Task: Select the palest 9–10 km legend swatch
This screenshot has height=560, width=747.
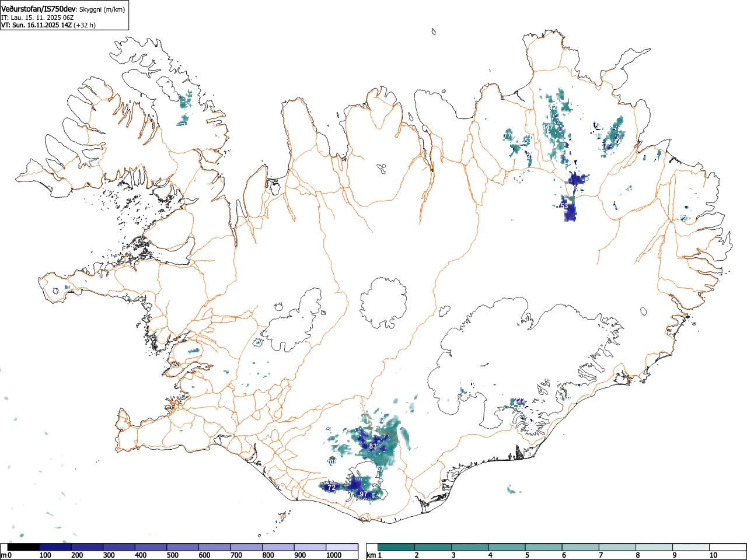Action: click(x=690, y=547)
